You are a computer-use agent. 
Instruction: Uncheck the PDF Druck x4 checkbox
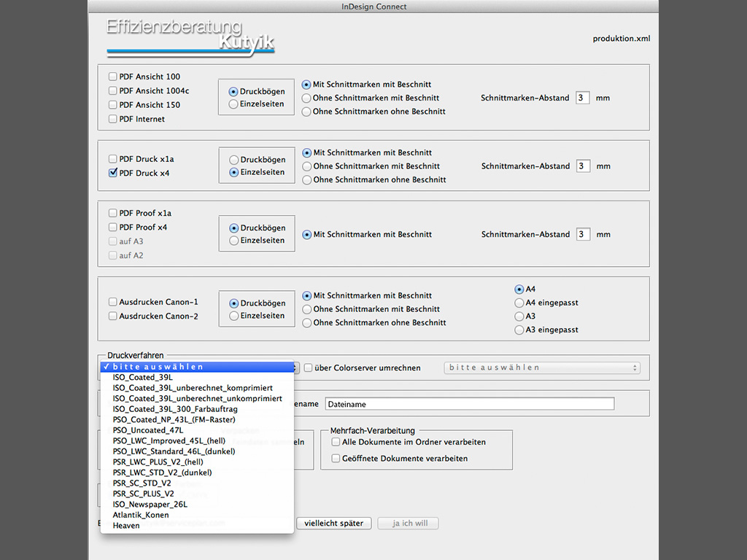coord(112,173)
